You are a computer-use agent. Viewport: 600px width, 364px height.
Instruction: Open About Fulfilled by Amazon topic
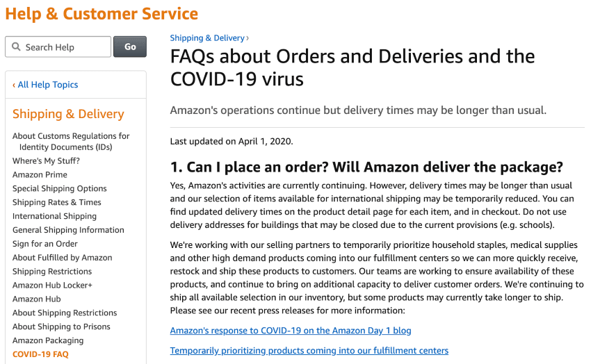coord(62,258)
